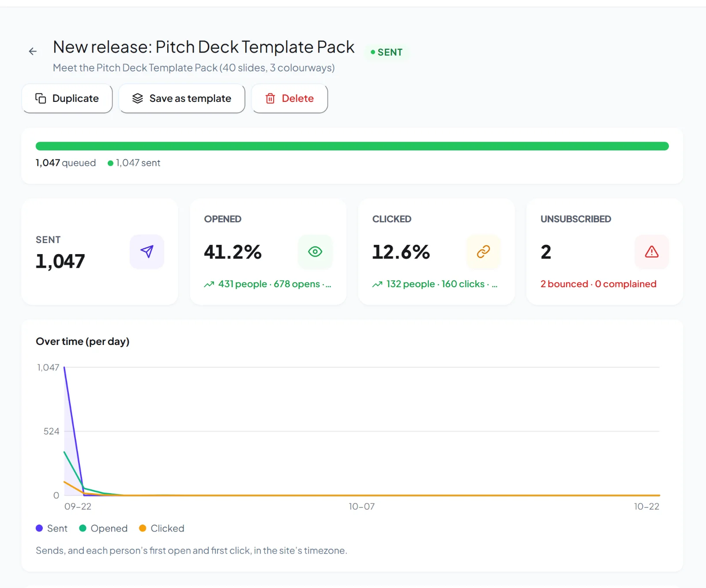706x588 pixels.
Task: Toggle the Sent series in chart legend
Action: click(52, 528)
